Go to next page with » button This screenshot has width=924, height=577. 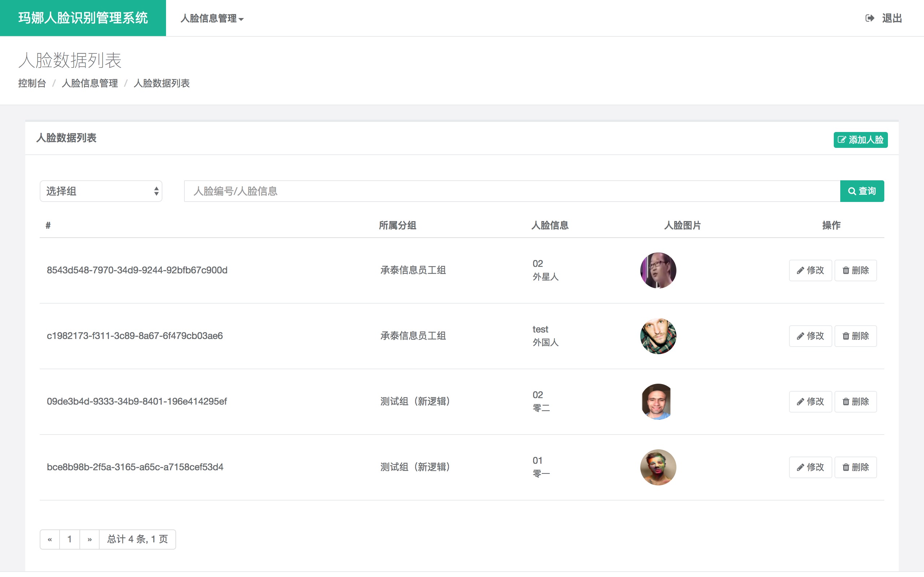click(x=90, y=539)
